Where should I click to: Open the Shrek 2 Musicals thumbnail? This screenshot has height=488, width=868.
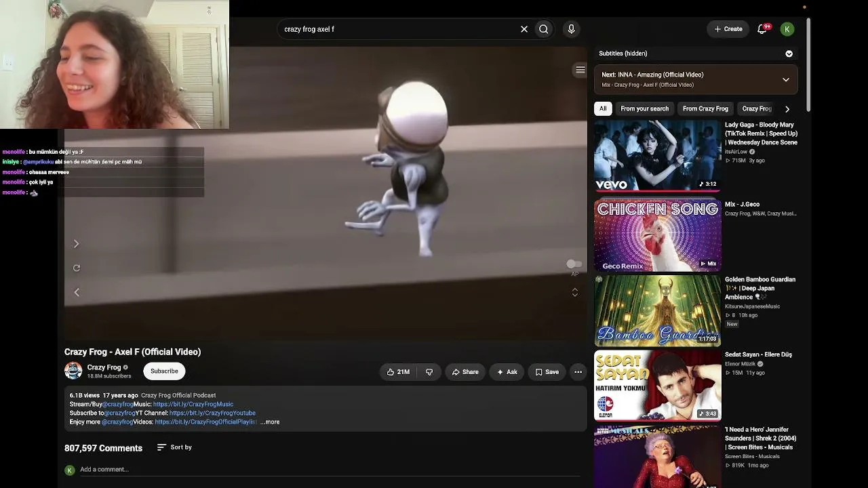coord(658,457)
